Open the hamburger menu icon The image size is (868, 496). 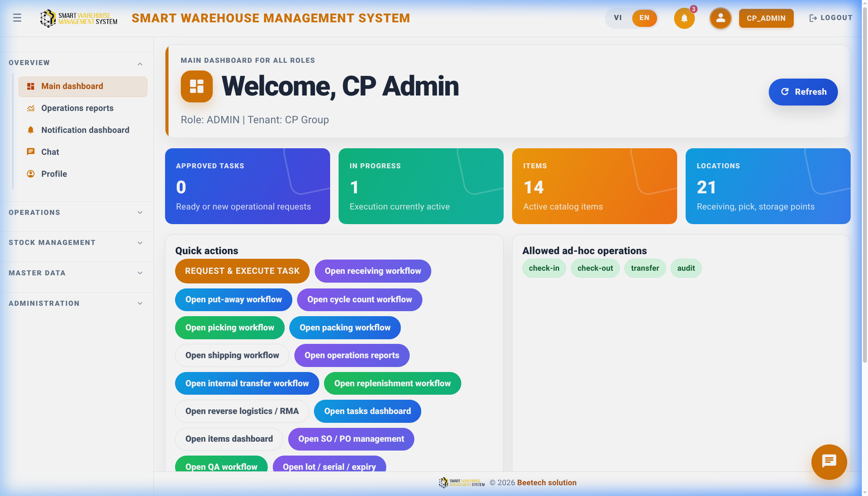pyautogui.click(x=17, y=18)
